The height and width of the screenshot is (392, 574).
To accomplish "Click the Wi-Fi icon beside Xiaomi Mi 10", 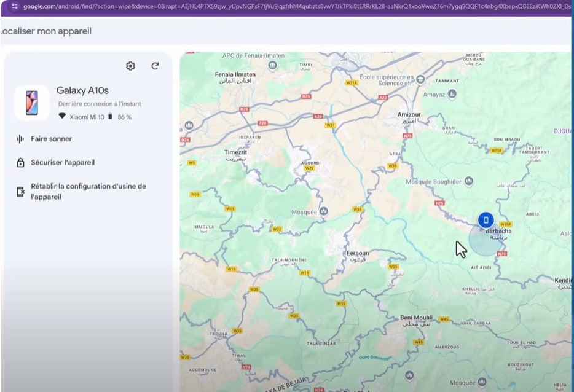I will tap(62, 116).
